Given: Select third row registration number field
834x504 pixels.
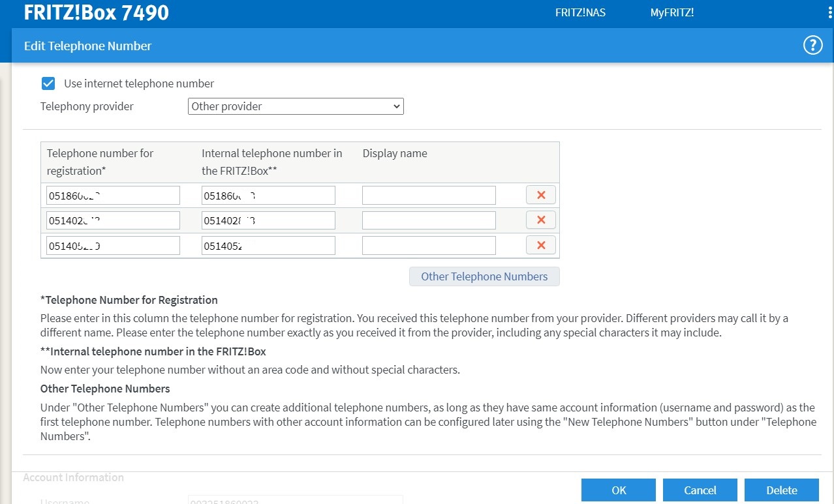Looking at the screenshot, I should (113, 245).
